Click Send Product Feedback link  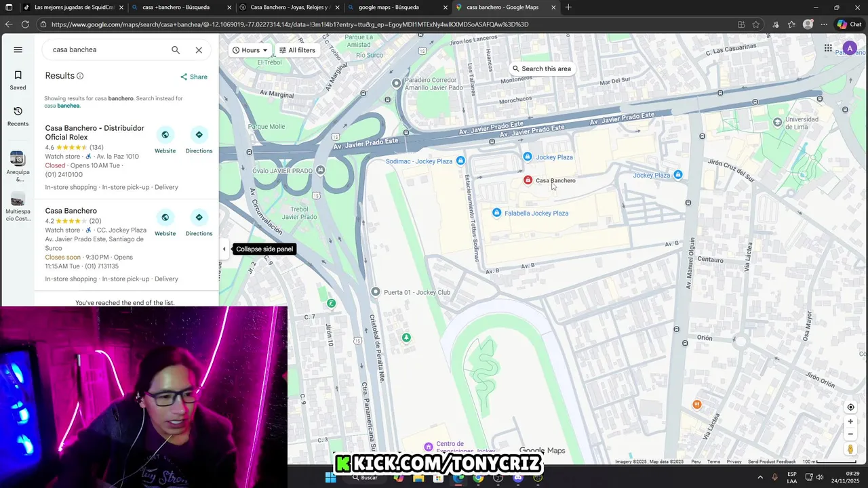pyautogui.click(x=772, y=462)
